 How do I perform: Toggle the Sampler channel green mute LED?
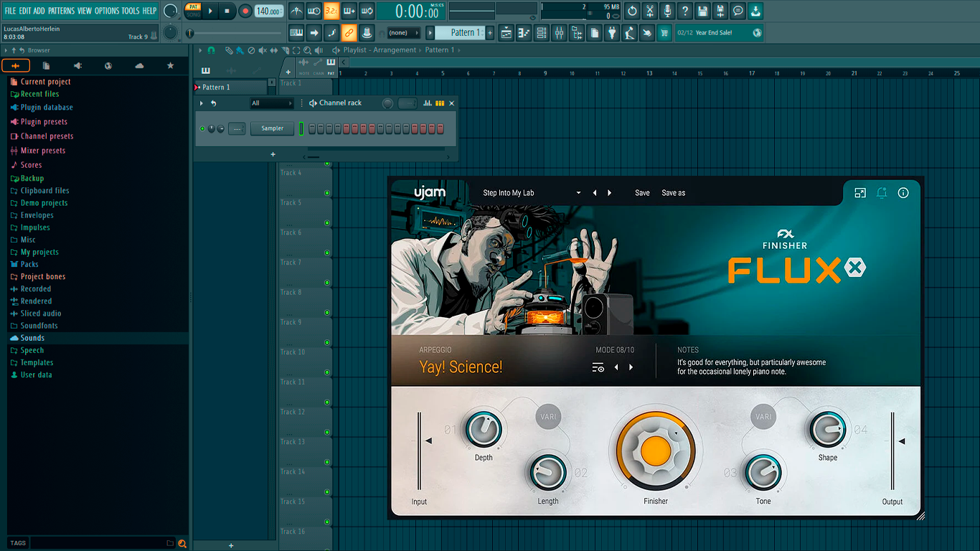click(x=202, y=128)
